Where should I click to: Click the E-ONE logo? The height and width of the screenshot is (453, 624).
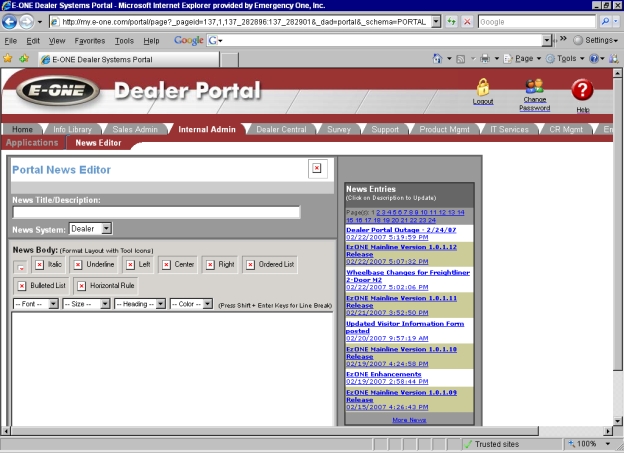57,90
